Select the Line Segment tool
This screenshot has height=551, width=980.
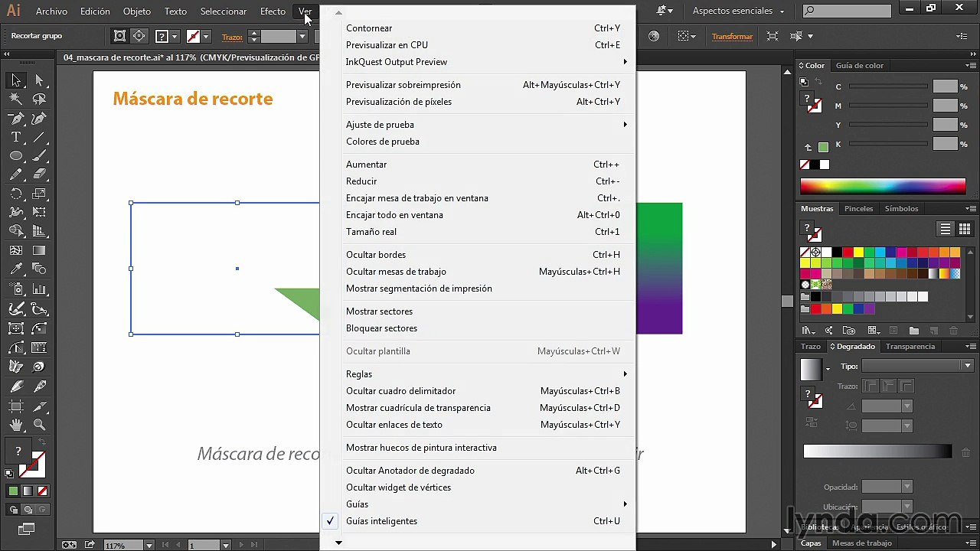[39, 137]
